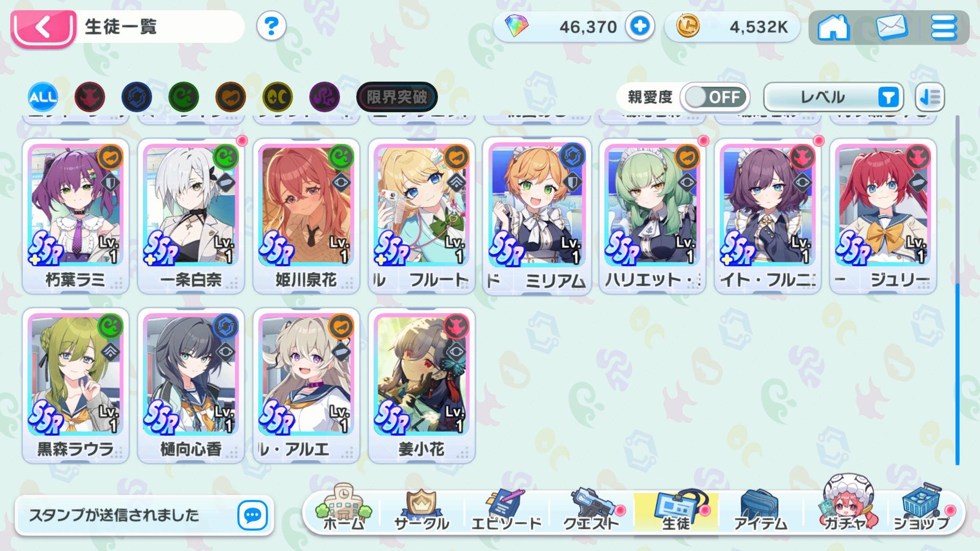
Task: Filter students by red attribute icon
Action: [x=90, y=97]
